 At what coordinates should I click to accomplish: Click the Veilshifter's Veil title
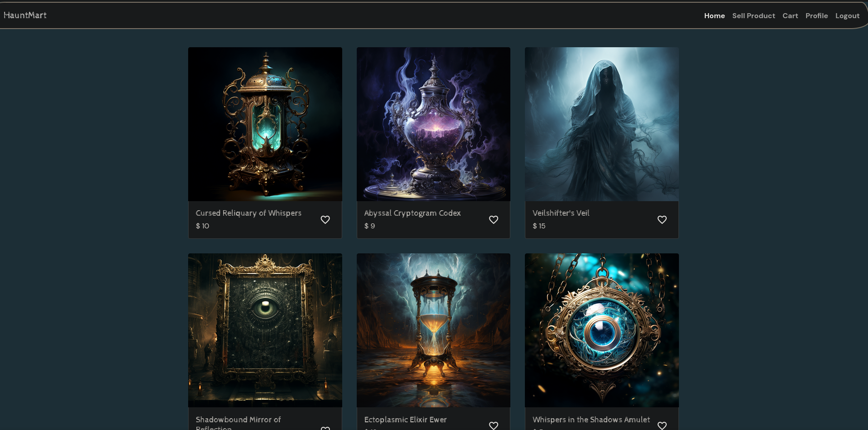click(x=561, y=213)
